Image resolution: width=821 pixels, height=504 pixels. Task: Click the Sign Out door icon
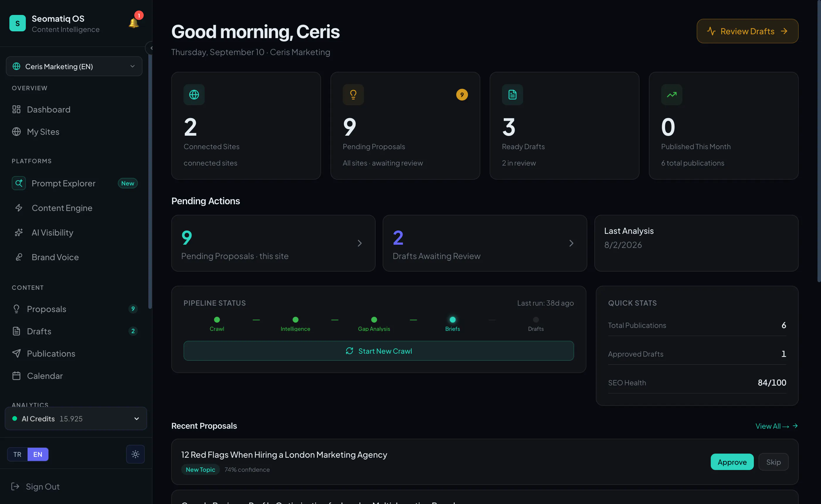coord(15,487)
